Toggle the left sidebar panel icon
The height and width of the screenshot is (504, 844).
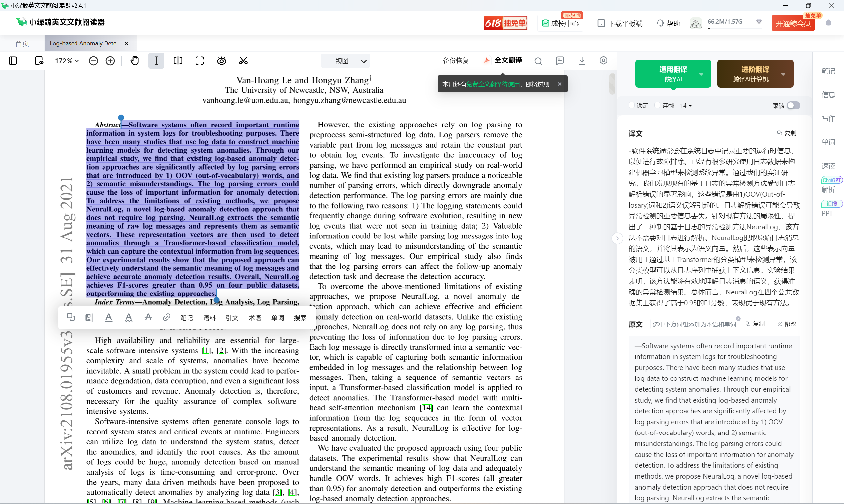point(13,61)
